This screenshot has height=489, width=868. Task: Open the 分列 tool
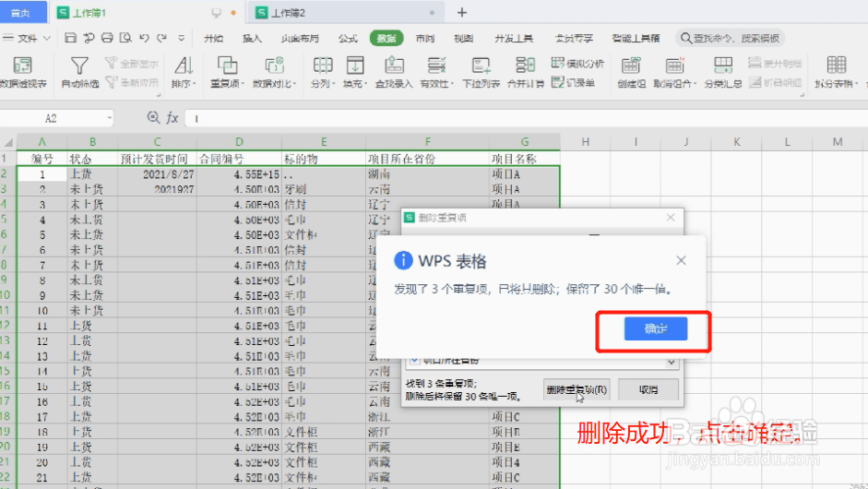[x=323, y=72]
